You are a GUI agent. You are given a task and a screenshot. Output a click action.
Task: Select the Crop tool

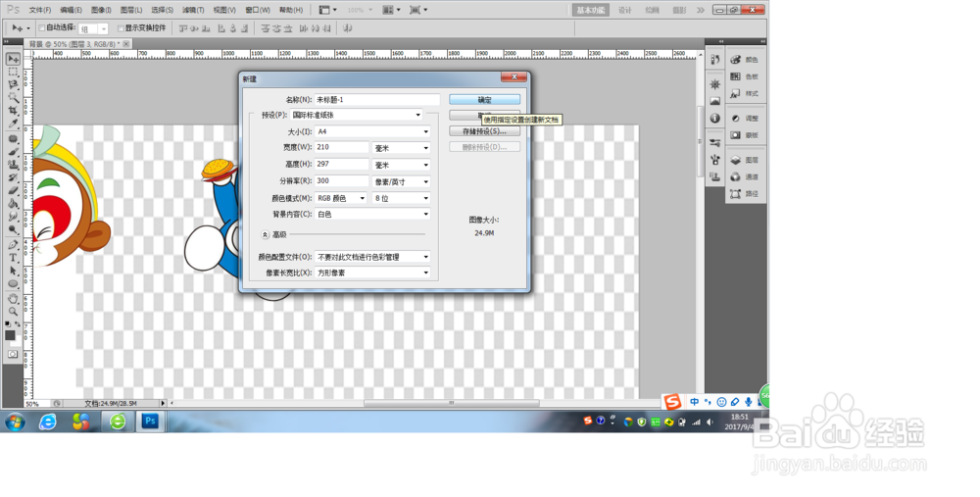(x=13, y=110)
